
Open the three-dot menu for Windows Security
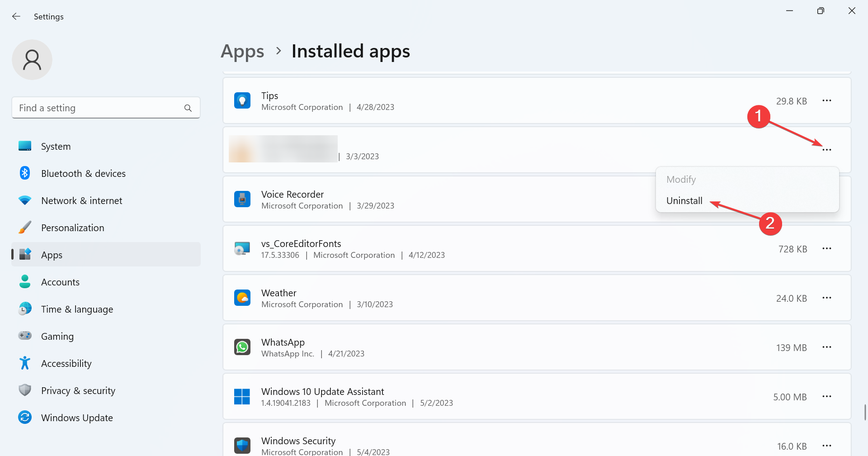[x=827, y=446]
